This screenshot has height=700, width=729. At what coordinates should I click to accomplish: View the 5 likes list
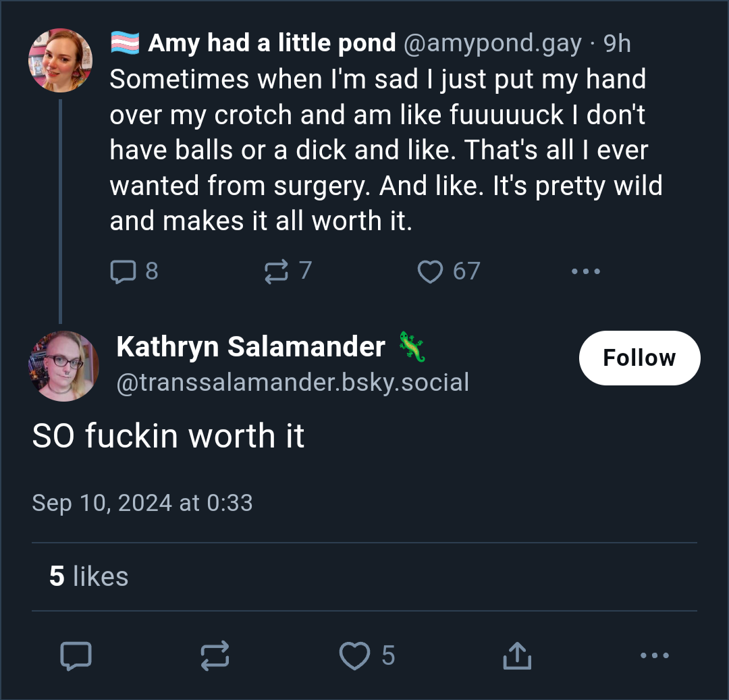pos(88,576)
